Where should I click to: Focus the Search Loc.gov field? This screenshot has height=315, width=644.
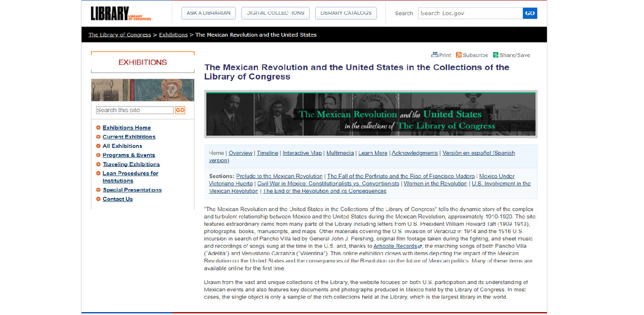470,13
